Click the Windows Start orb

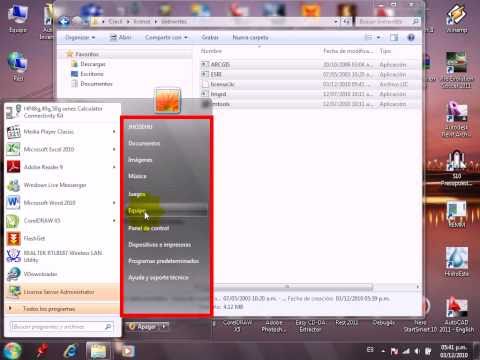pos(13,351)
